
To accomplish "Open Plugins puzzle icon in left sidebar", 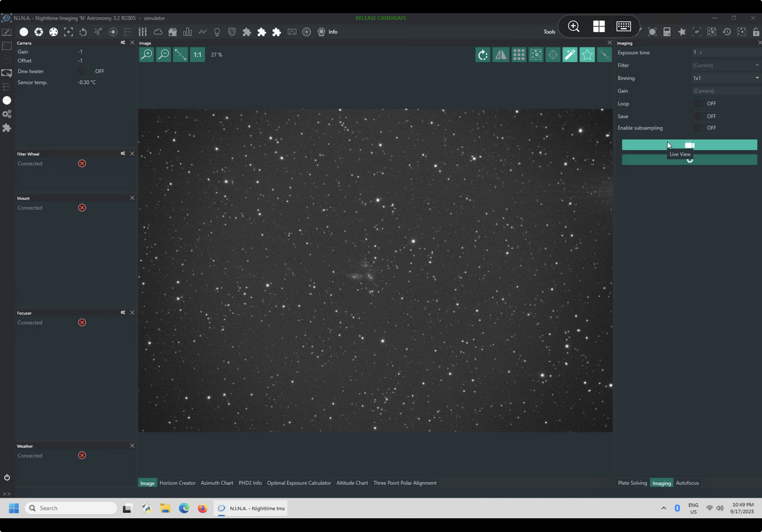I will click(x=7, y=128).
